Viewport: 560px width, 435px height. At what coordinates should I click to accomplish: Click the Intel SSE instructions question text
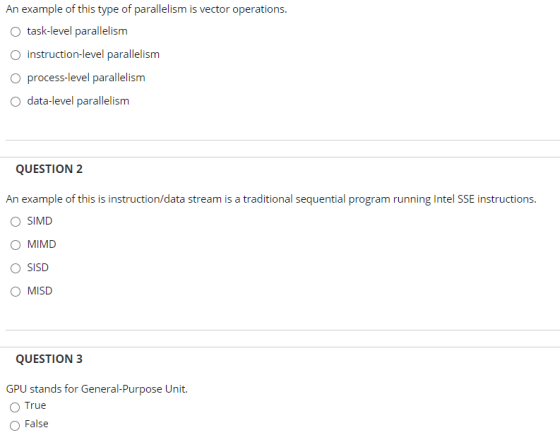pos(271,199)
